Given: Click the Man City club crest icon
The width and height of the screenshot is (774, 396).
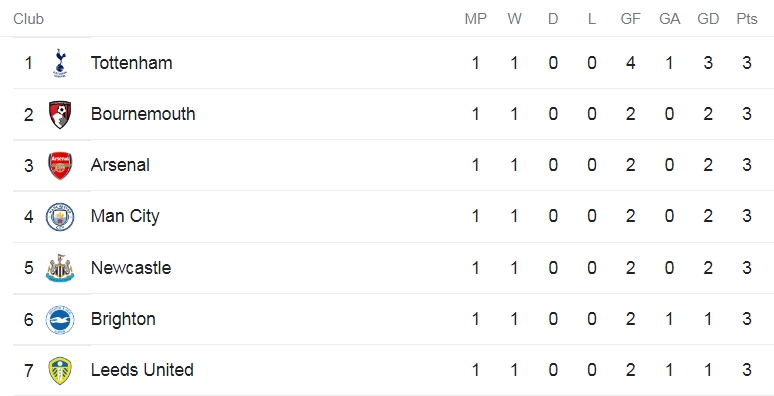Looking at the screenshot, I should click(60, 217).
